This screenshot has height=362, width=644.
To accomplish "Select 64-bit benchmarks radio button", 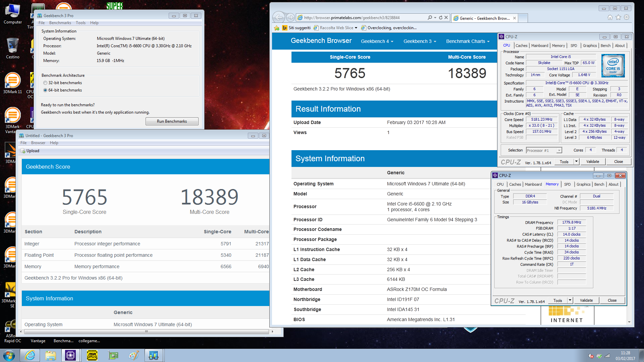I will (x=45, y=90).
